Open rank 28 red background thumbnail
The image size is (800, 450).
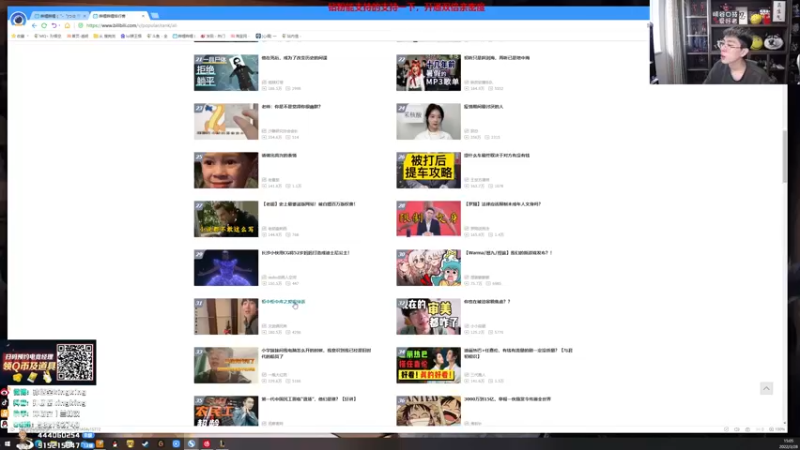coord(428,219)
